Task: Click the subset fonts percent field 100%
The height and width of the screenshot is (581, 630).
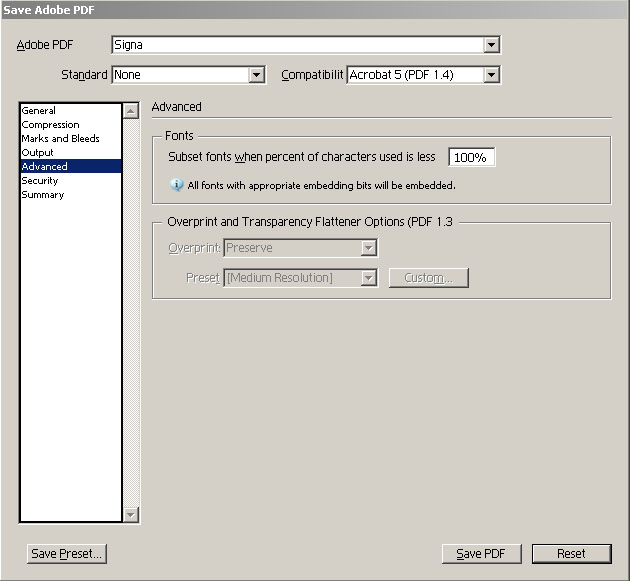Action: point(471,157)
